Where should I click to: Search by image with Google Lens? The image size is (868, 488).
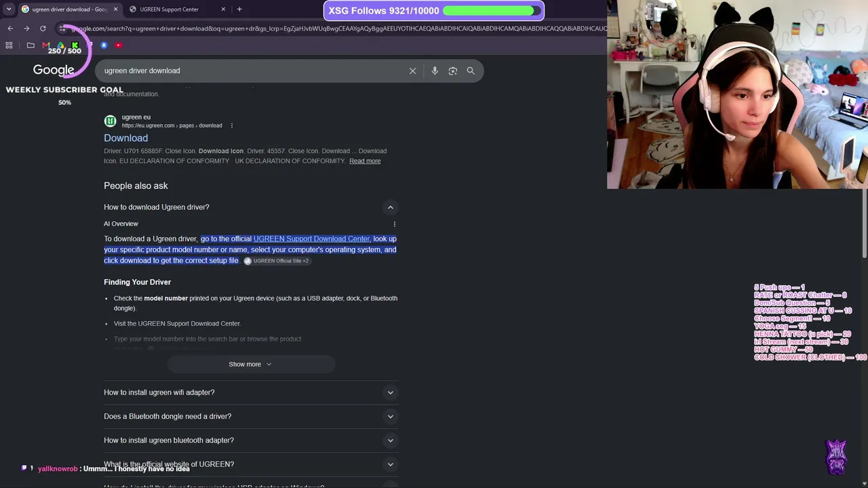click(x=453, y=70)
